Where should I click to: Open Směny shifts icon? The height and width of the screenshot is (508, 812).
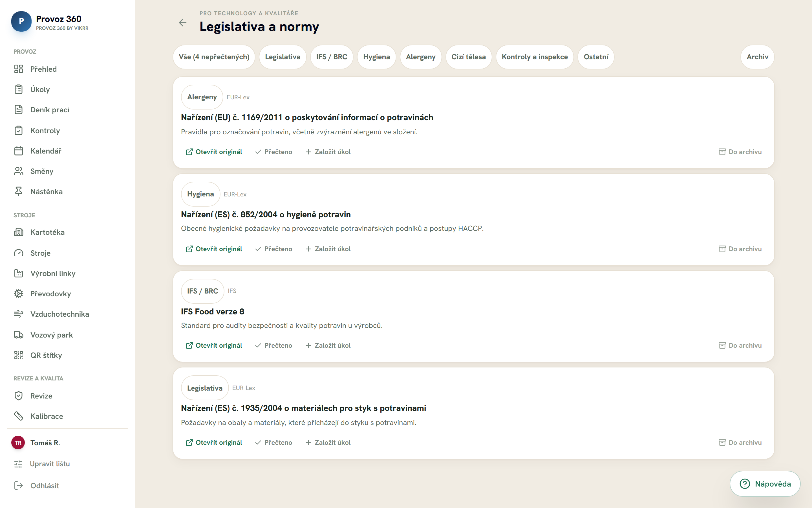18,171
